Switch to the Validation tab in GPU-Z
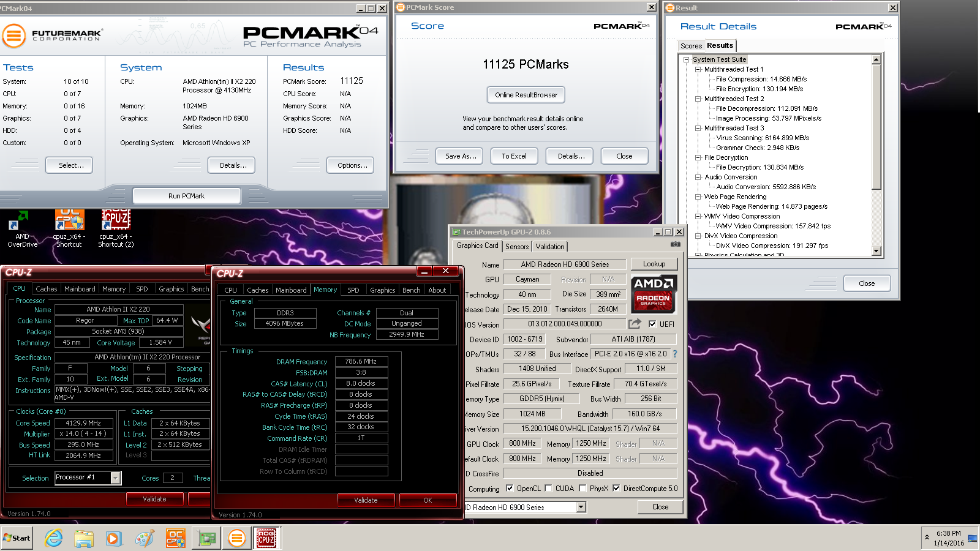 pyautogui.click(x=550, y=246)
